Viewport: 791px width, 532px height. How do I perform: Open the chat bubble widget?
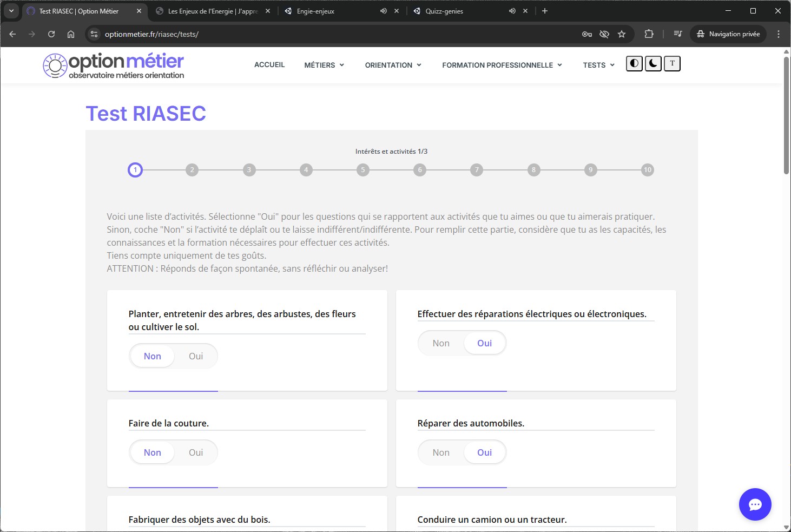click(x=755, y=504)
